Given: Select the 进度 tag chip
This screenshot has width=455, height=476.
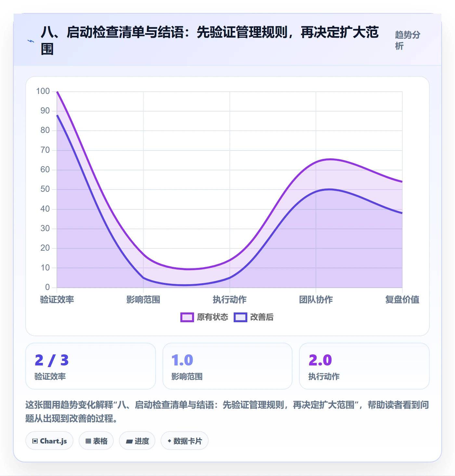Looking at the screenshot, I should coord(137,441).
